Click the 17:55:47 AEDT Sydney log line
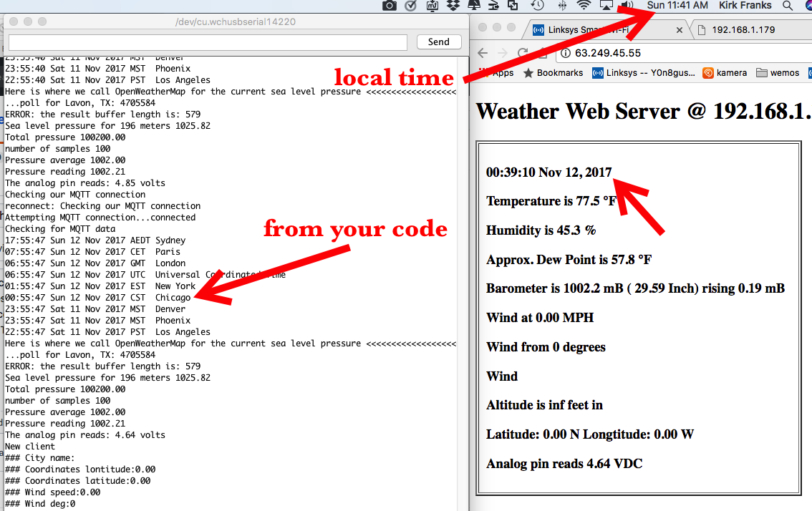This screenshot has height=511, width=812. (95, 240)
